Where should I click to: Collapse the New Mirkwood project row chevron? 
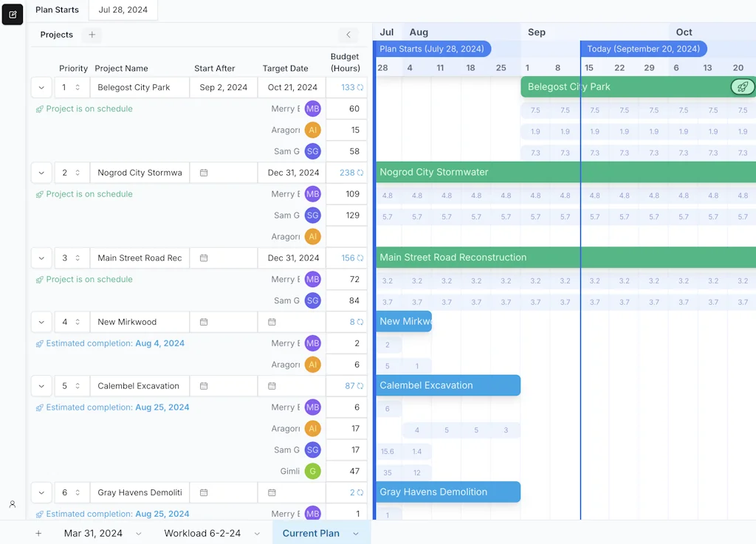click(x=41, y=321)
